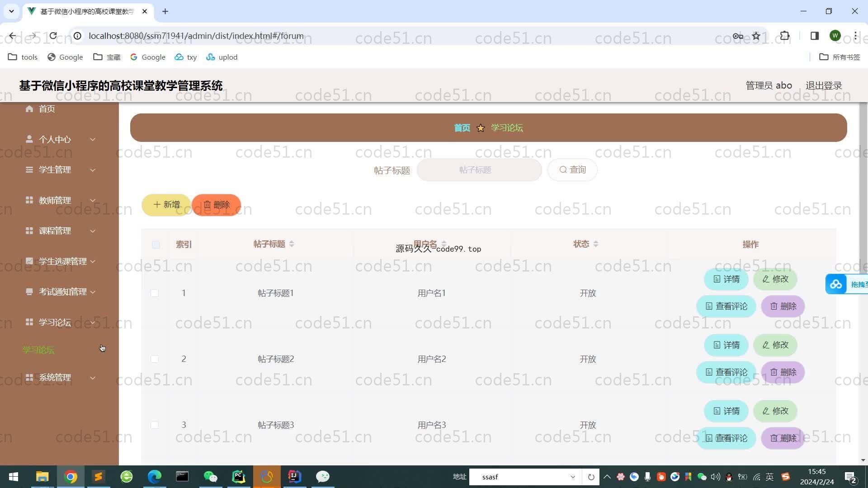Open PyCharm from the taskbar
Viewport: 868px width, 488px height.
tap(239, 477)
